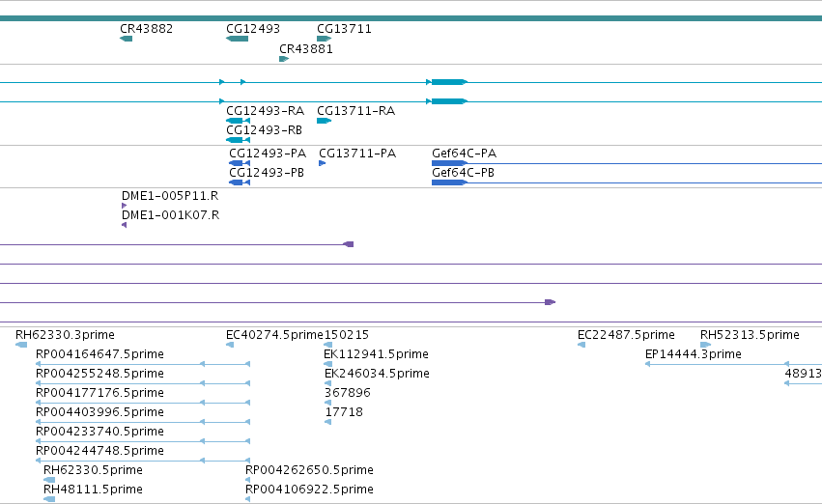
Task: Select the CG13711-RA transcript glyph
Action: 324,121
